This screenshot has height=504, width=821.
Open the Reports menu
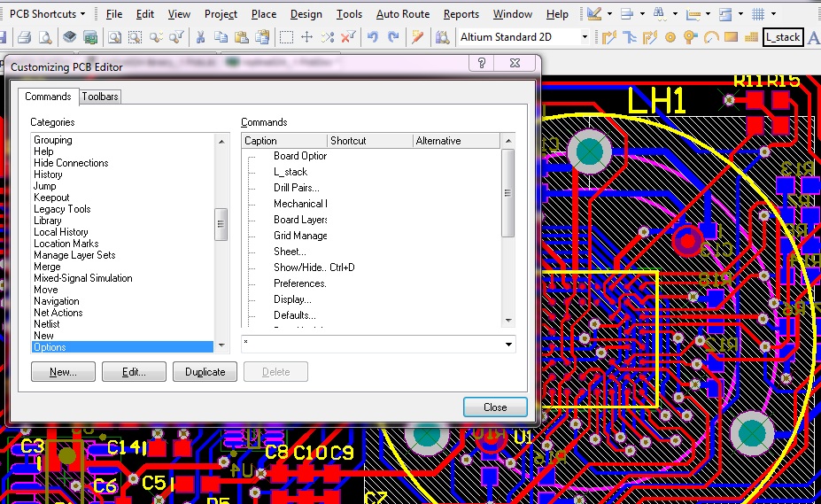point(461,14)
